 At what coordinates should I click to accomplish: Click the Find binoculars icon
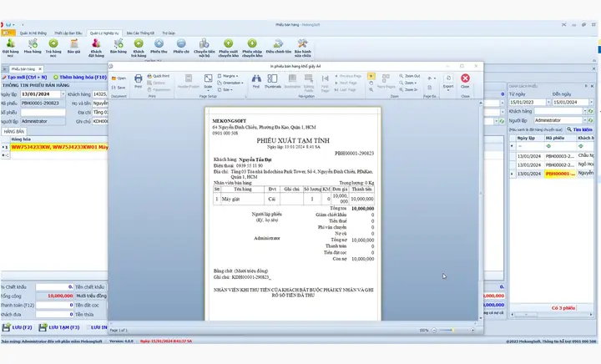[256, 81]
